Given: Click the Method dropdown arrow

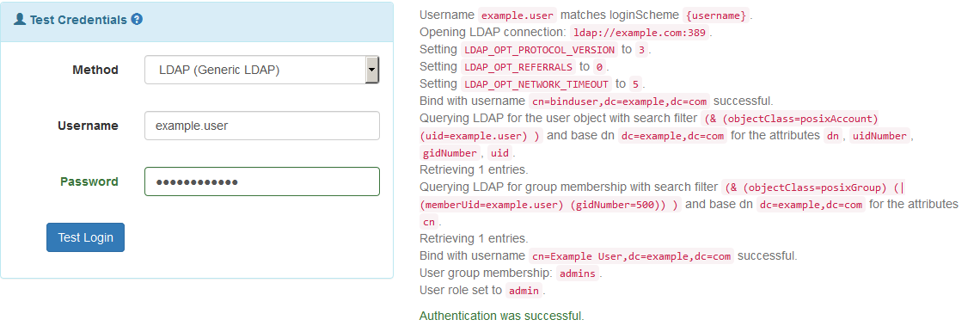Looking at the screenshot, I should tap(372, 70).
